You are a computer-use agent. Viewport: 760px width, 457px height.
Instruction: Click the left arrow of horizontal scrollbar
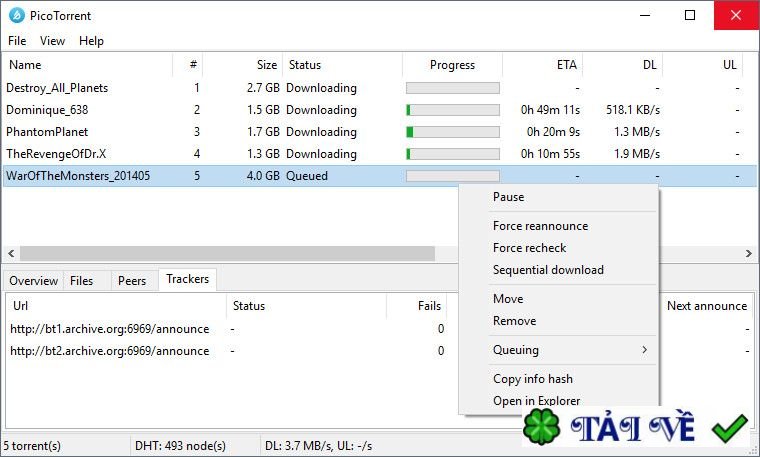11,253
